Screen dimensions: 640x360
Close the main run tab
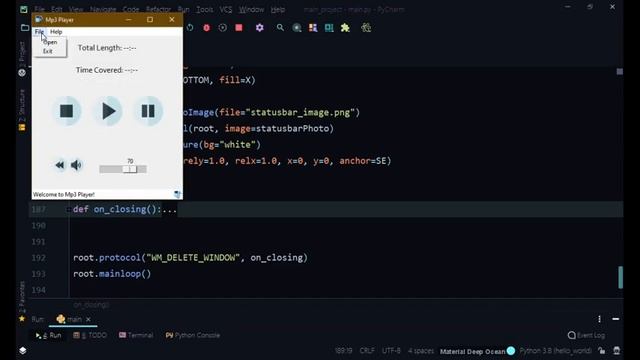click(x=88, y=319)
